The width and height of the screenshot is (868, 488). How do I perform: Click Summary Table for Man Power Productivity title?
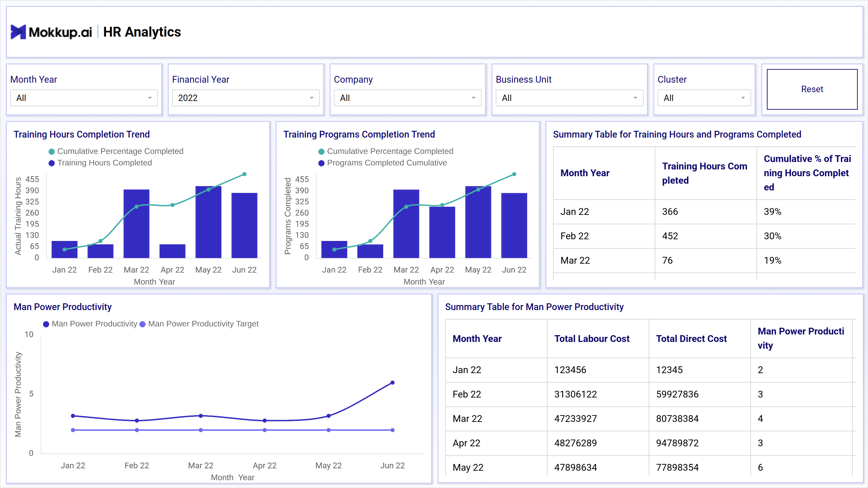pyautogui.click(x=534, y=307)
